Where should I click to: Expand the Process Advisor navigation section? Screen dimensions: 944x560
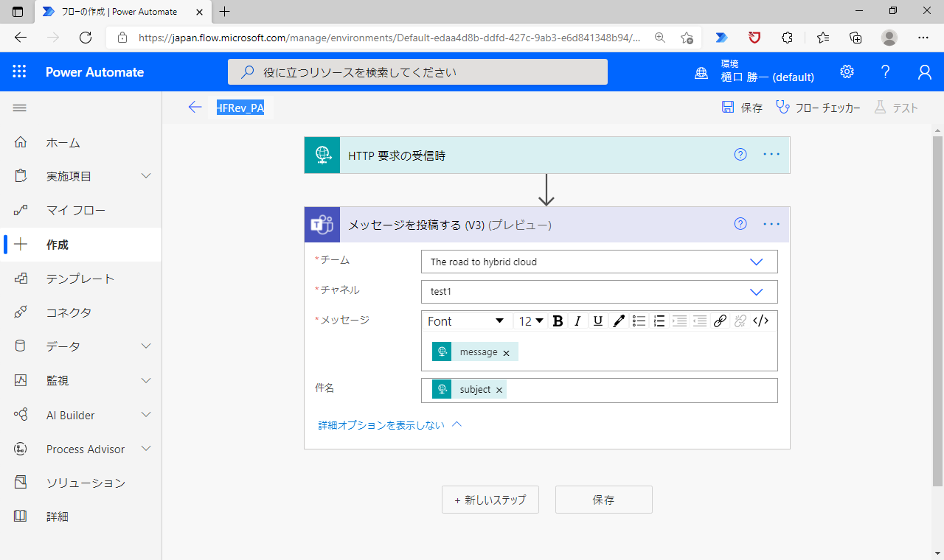point(146,449)
